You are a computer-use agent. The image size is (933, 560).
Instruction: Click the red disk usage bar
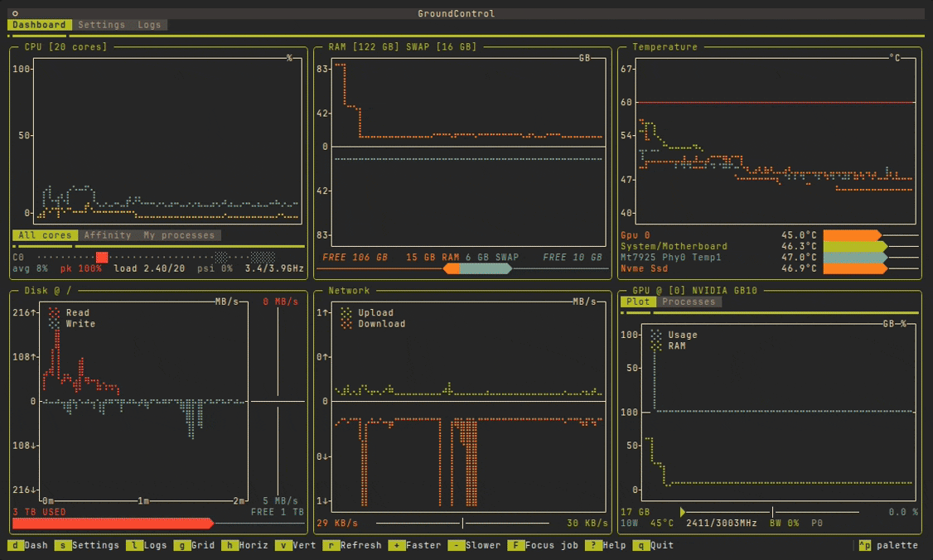point(113,523)
